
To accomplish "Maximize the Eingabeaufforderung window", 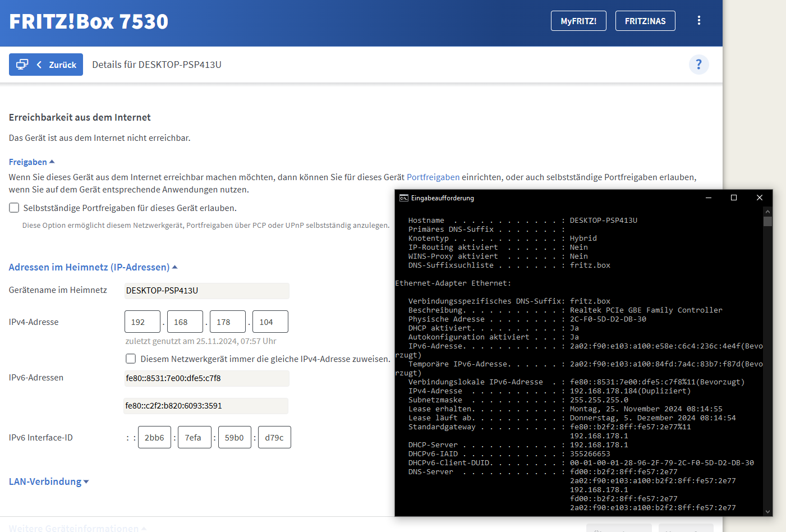I will click(x=733, y=198).
